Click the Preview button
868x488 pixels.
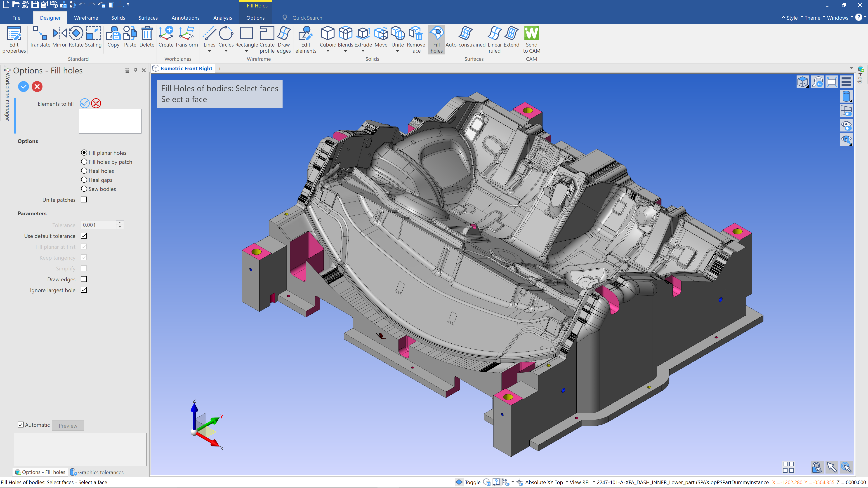(x=68, y=425)
